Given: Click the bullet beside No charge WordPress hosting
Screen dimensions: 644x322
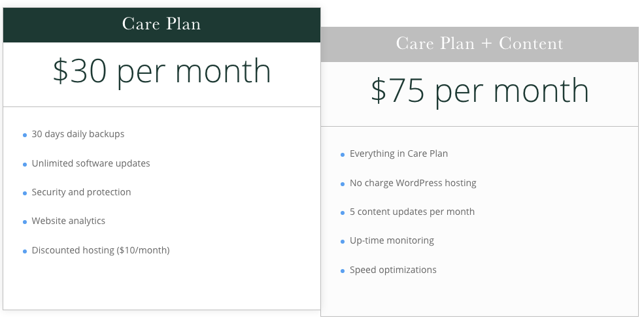Looking at the screenshot, I should pyautogui.click(x=343, y=184).
